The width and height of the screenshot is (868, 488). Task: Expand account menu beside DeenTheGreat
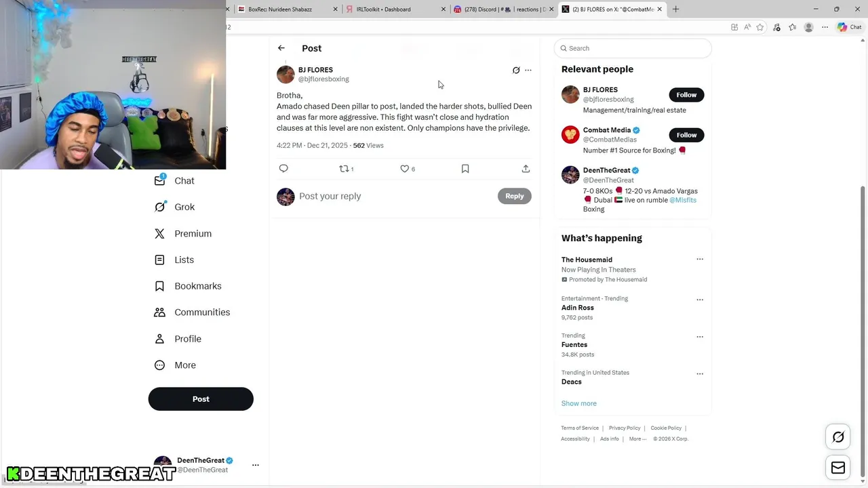click(256, 465)
